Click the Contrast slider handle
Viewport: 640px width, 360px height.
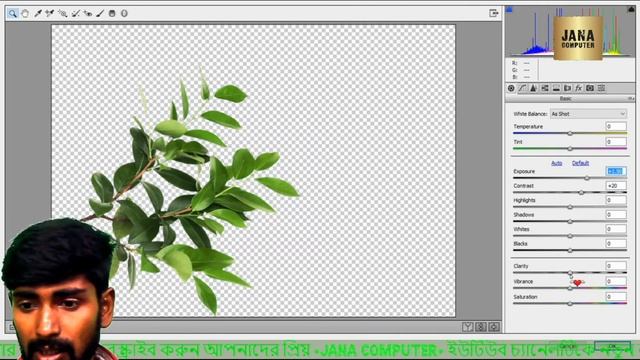(581, 192)
